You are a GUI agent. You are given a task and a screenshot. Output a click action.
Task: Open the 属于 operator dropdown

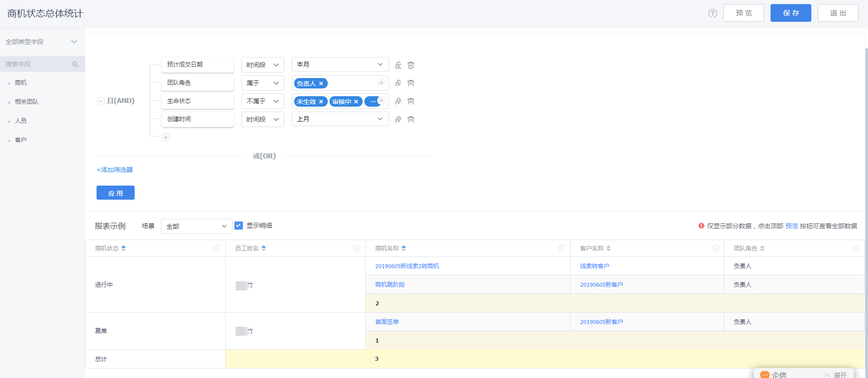tap(263, 83)
